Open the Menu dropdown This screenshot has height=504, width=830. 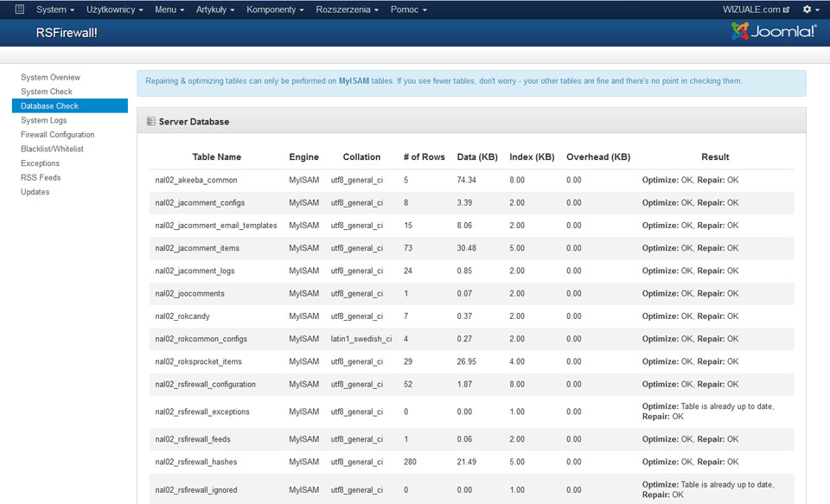pos(169,10)
